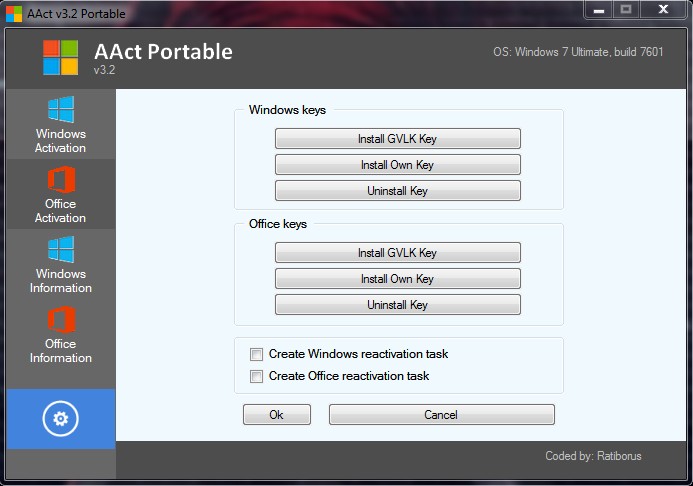
Task: Open the Windows Activation sidebar section
Action: [61, 124]
